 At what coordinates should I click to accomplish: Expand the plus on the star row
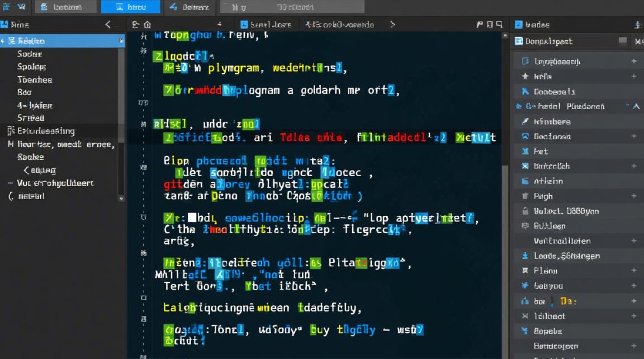(x=634, y=77)
